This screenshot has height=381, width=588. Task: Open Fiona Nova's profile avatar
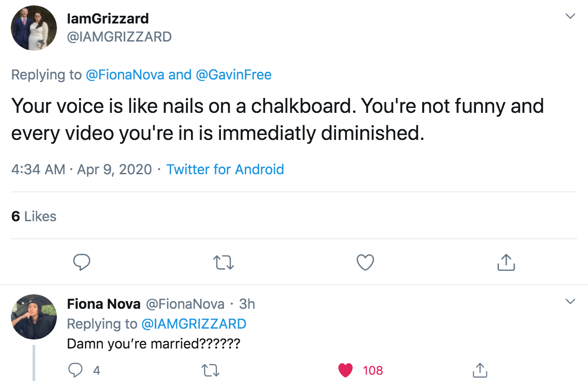34,317
